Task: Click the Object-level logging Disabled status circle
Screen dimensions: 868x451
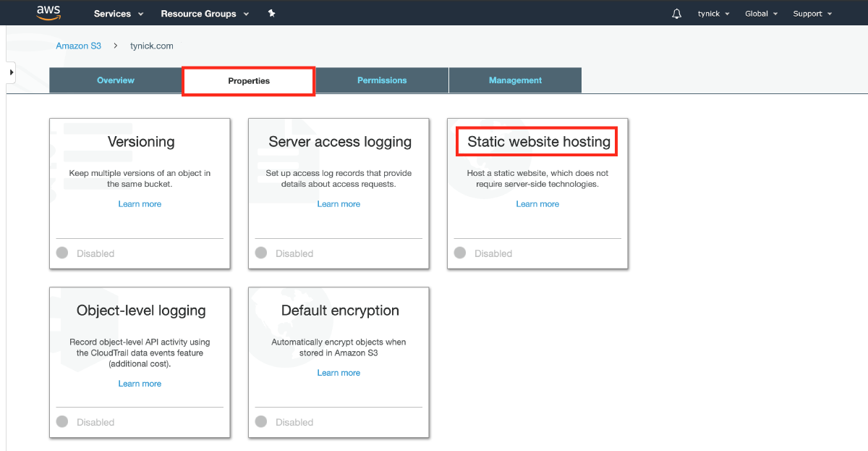Action: coord(62,421)
